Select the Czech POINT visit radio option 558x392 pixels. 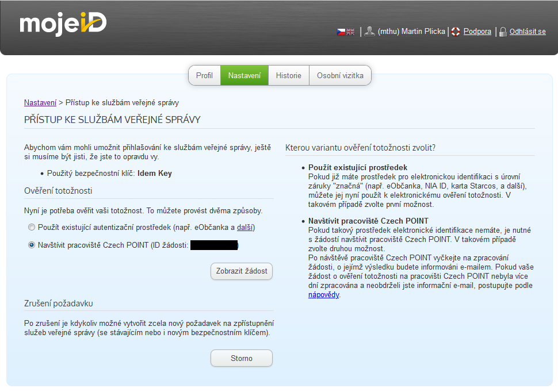point(32,245)
